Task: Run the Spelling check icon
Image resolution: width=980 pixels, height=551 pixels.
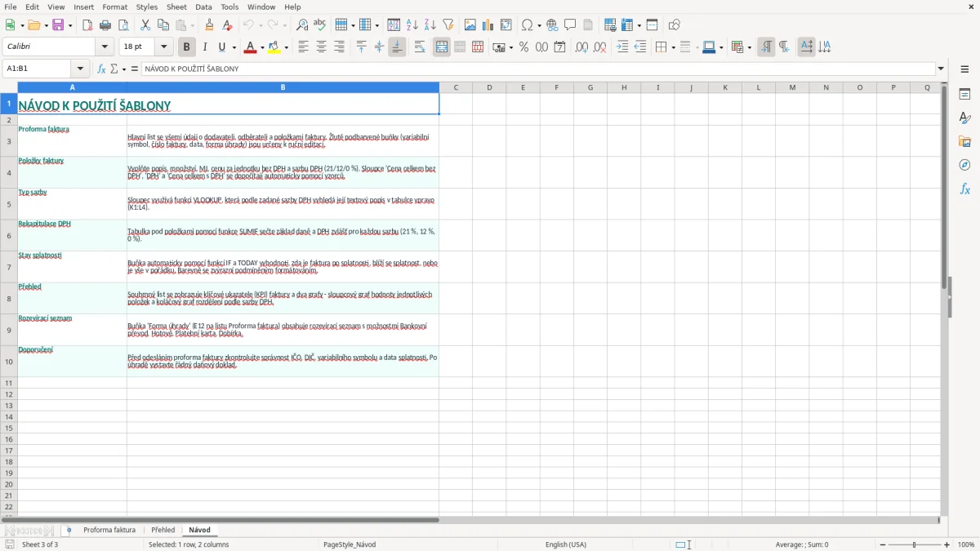Action: click(x=320, y=25)
